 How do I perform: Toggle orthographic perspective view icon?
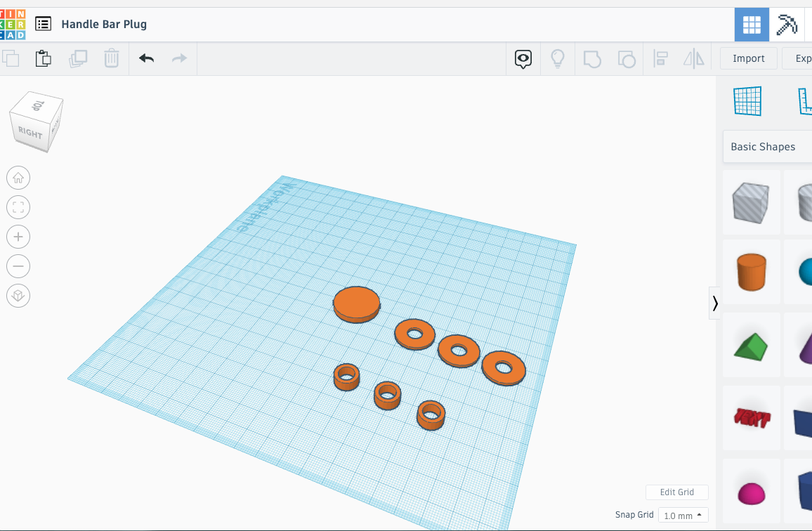click(18, 296)
